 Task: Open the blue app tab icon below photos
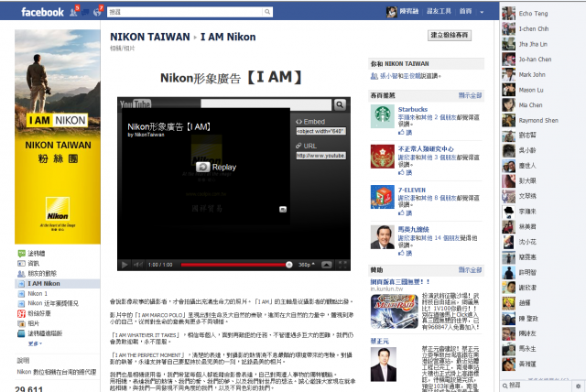(x=21, y=333)
